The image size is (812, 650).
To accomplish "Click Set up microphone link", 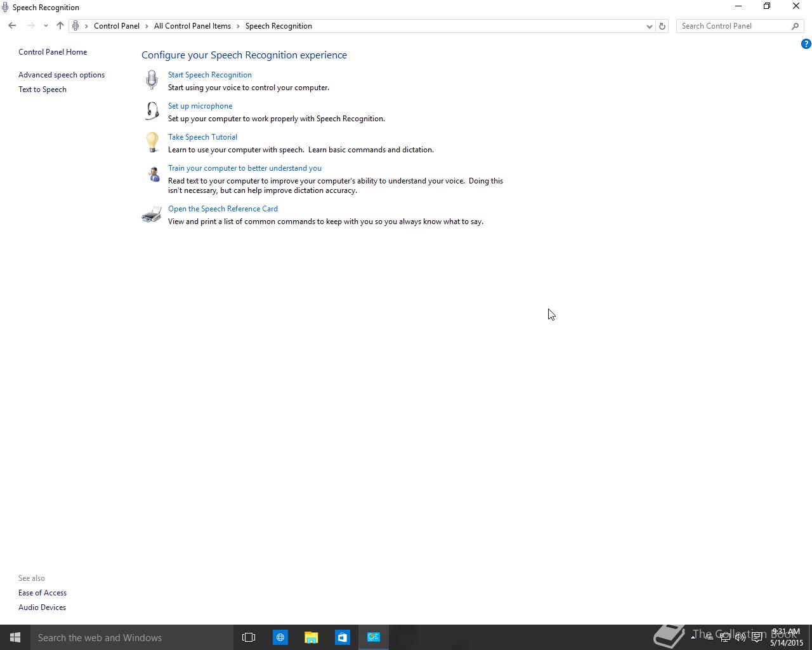I will pyautogui.click(x=200, y=106).
